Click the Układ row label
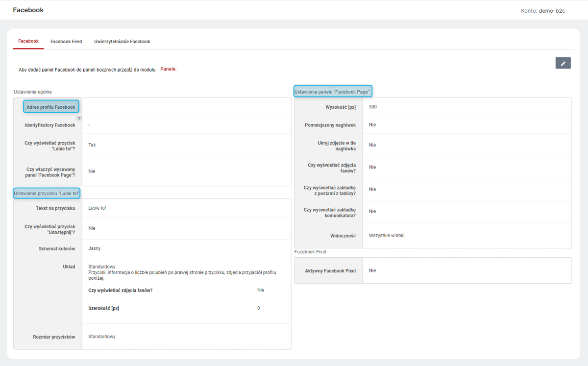The width and height of the screenshot is (588, 366). pyautogui.click(x=69, y=267)
